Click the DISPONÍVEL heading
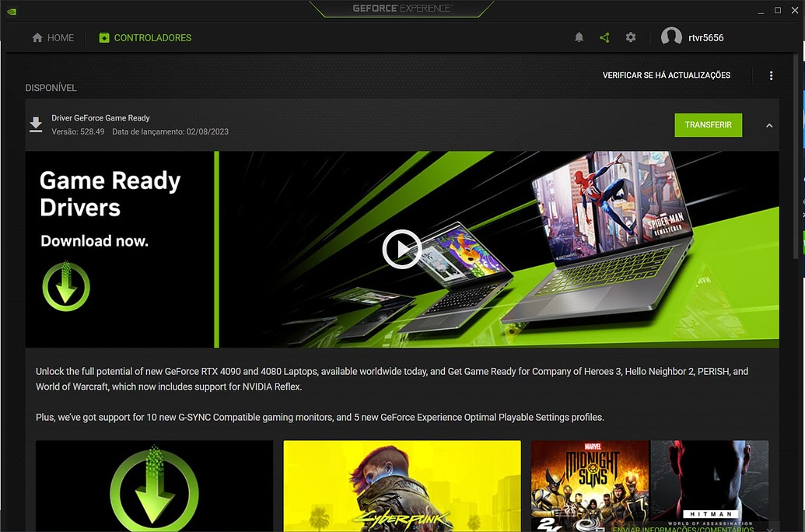Viewport: 805px width, 532px height. pos(51,88)
